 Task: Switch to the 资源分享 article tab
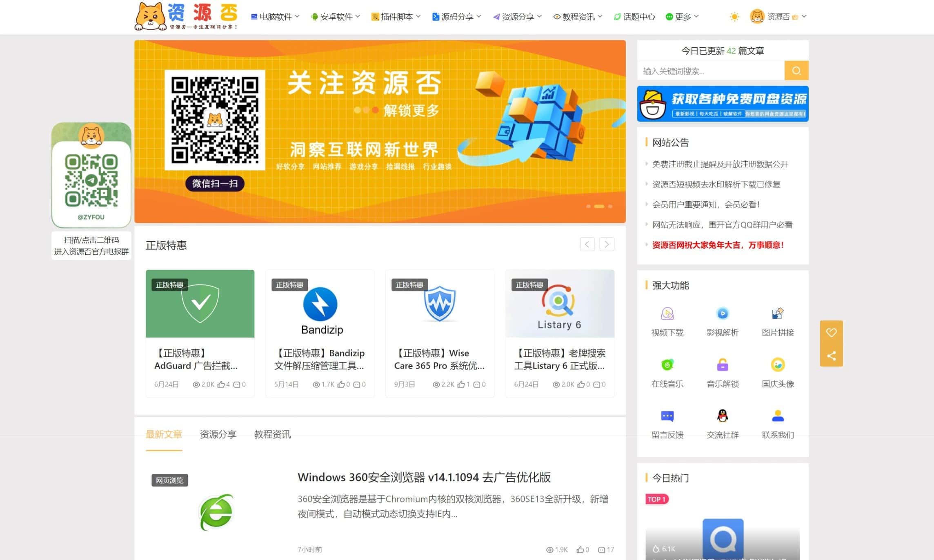(x=218, y=434)
